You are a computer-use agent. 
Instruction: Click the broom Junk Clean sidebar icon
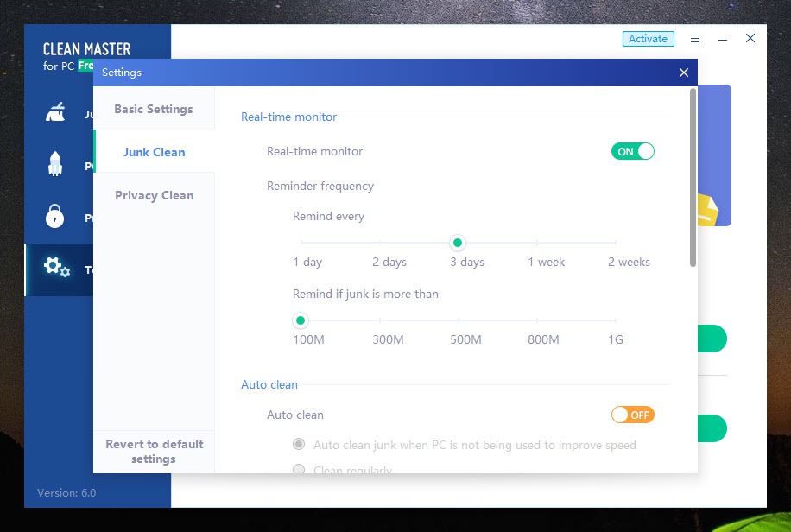pyautogui.click(x=55, y=114)
